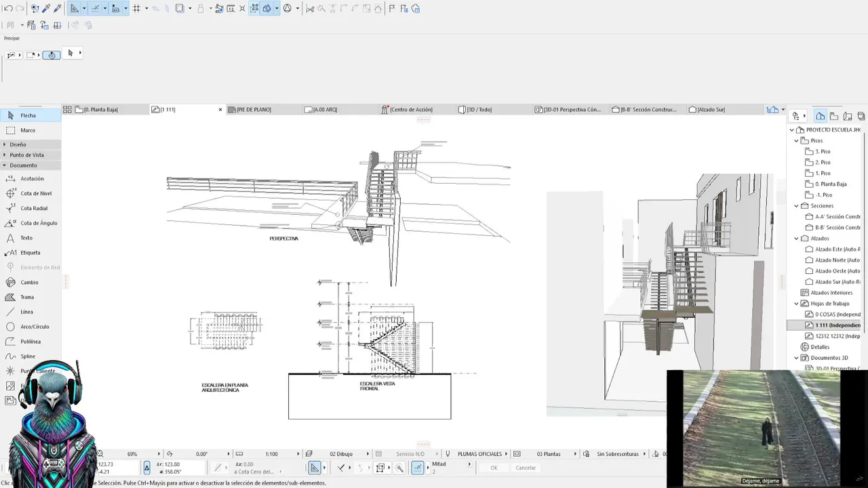Image resolution: width=868 pixels, height=488 pixels.
Task: Select the Texto tool
Action: coord(31,238)
